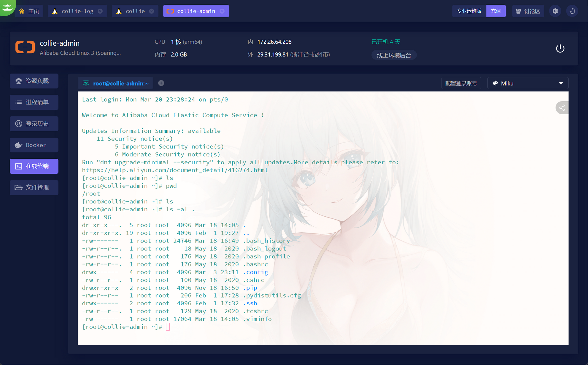588x365 pixels.
Task: Click 配置登录账号 button
Action: (x=461, y=83)
